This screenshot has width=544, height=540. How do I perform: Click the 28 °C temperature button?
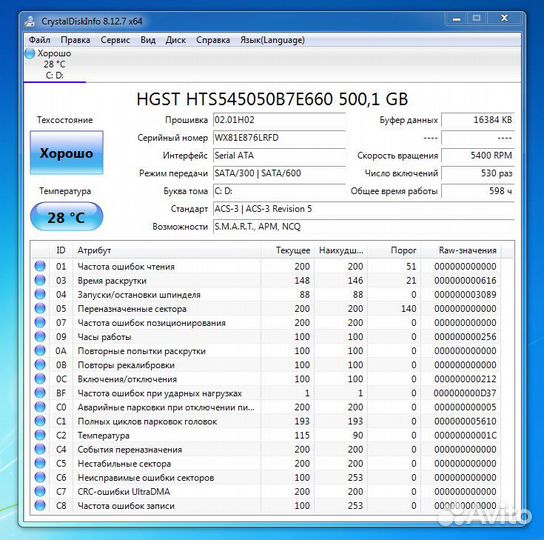click(66, 217)
